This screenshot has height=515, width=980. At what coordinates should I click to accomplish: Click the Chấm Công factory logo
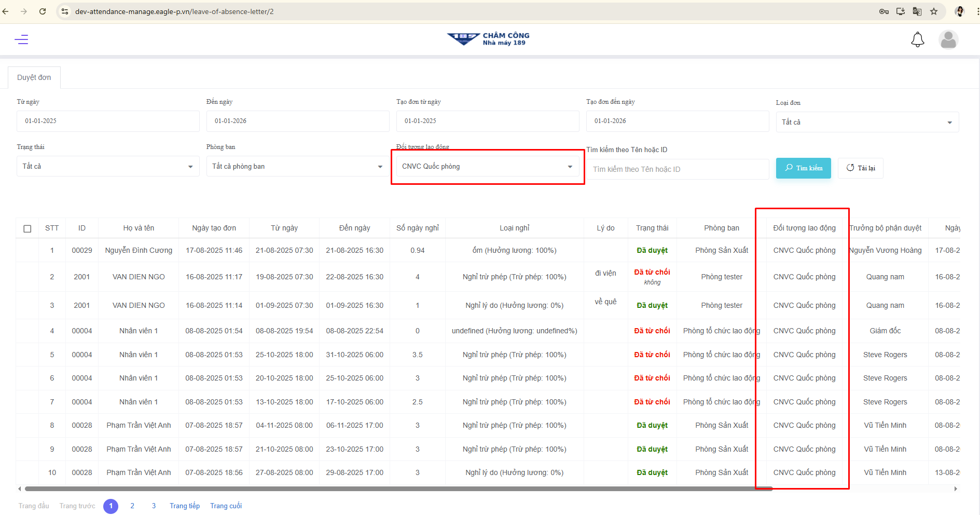pyautogui.click(x=488, y=39)
